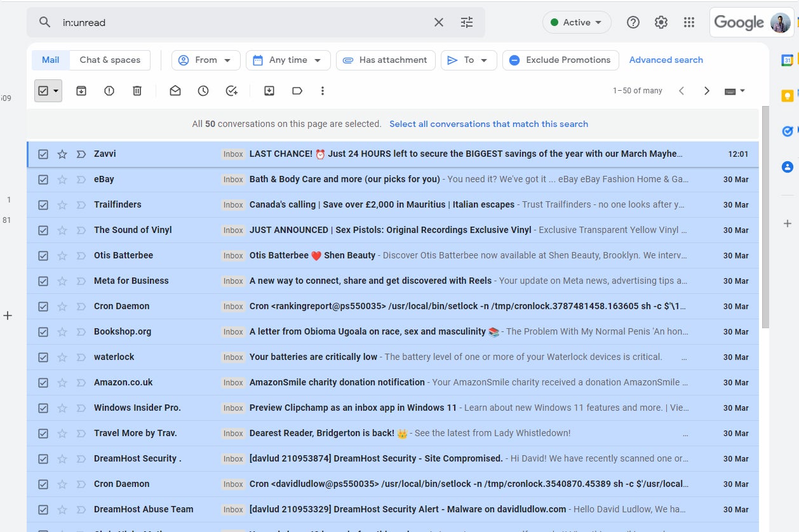Screen dimensions: 799x532
Task: Expand the To filter dropdown
Action: click(469, 60)
